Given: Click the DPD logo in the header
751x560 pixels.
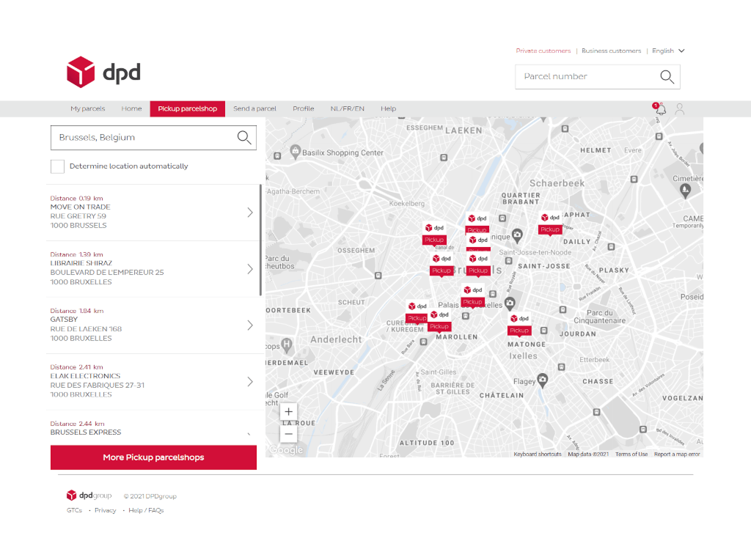Looking at the screenshot, I should coord(103,73).
